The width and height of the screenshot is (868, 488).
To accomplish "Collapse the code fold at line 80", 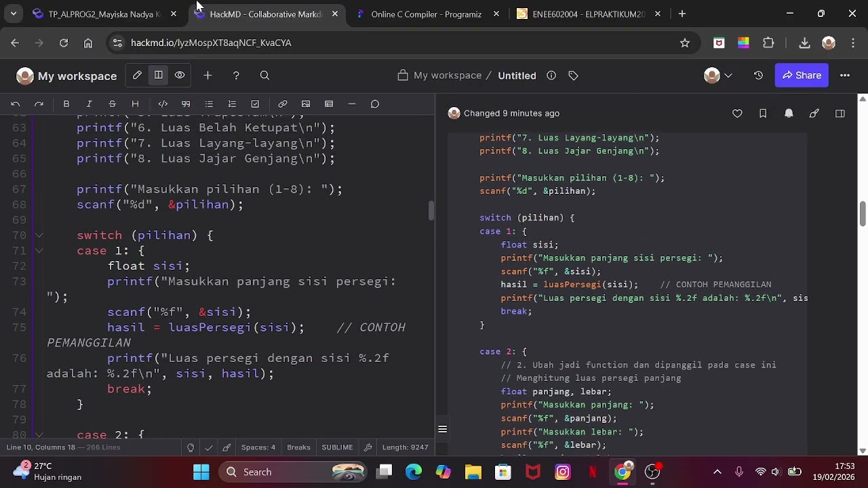I will tap(39, 434).
